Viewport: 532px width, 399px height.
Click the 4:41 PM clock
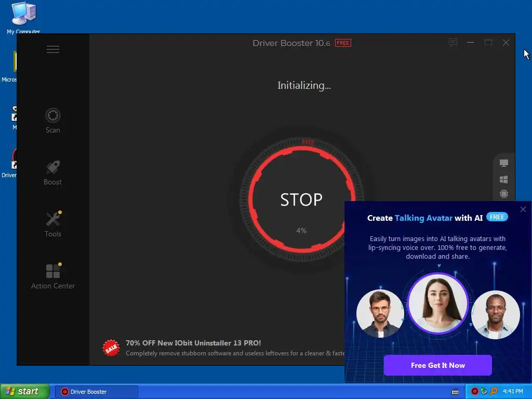point(513,392)
